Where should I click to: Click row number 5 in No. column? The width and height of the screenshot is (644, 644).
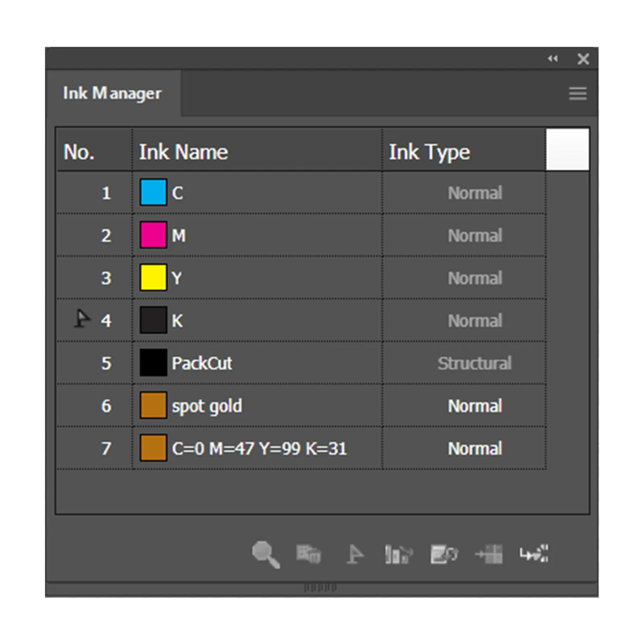coord(106,363)
